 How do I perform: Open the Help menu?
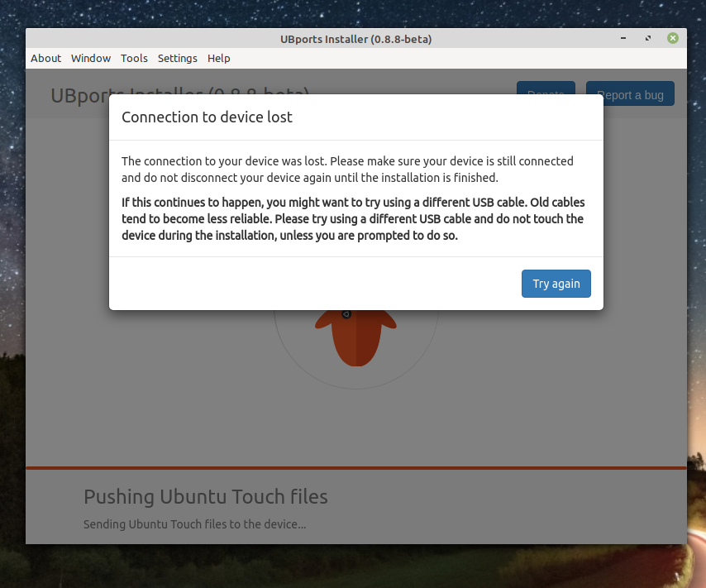pos(218,58)
